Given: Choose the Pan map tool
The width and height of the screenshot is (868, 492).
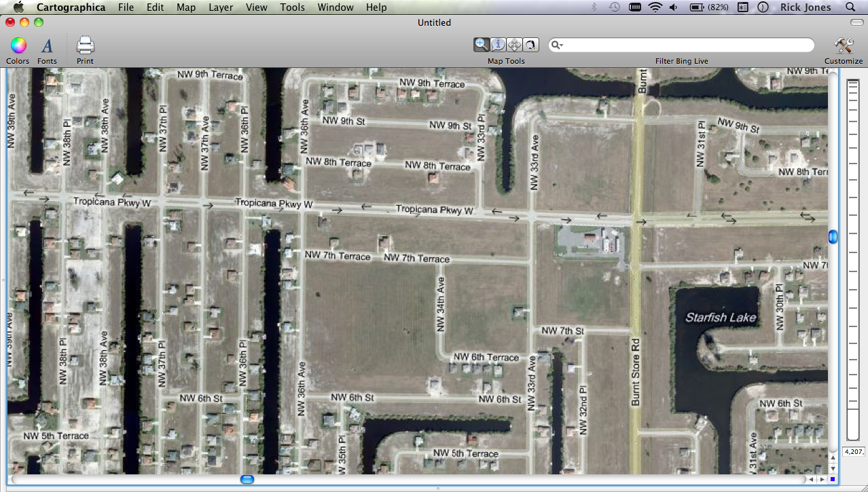Looking at the screenshot, I should click(514, 45).
